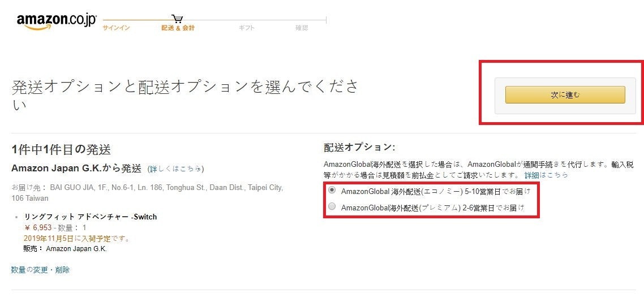The image size is (644, 302).
Task: Click the shopping cart progress icon
Action: point(178,19)
